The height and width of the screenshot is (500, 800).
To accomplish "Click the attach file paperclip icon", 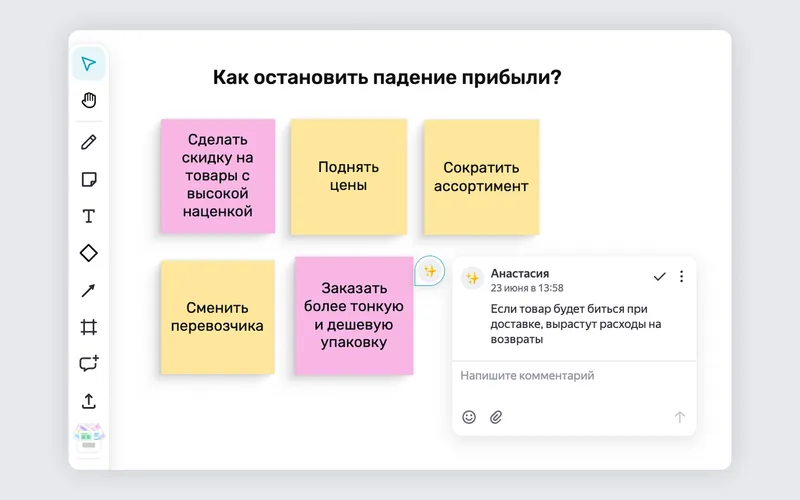I will click(496, 417).
